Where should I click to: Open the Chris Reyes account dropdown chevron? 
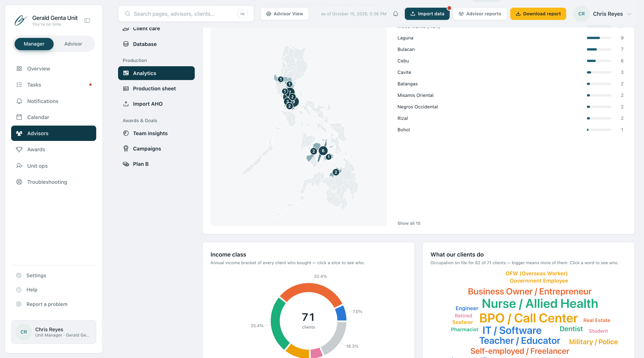pos(629,14)
